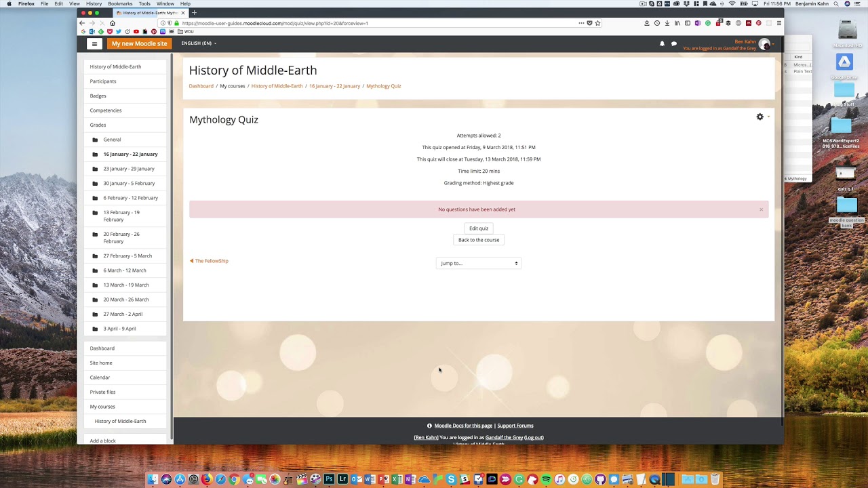Launch Spotify from the dock
This screenshot has height=488, width=868.
[546, 479]
